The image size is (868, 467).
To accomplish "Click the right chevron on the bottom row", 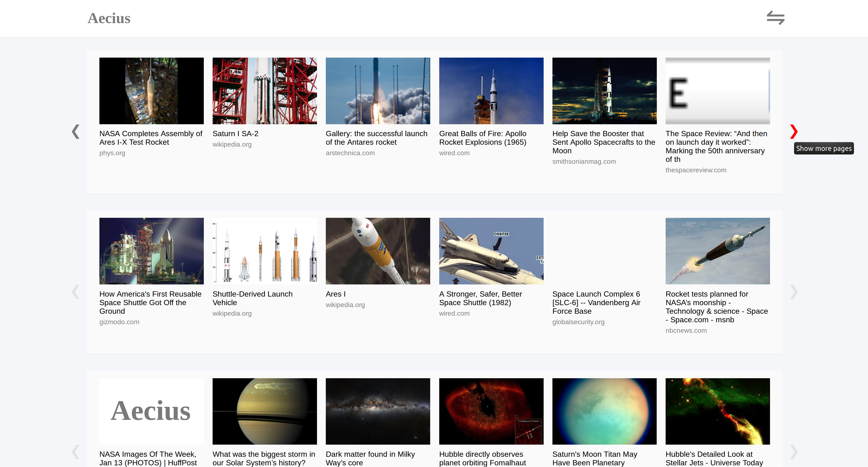I will pyautogui.click(x=794, y=452).
